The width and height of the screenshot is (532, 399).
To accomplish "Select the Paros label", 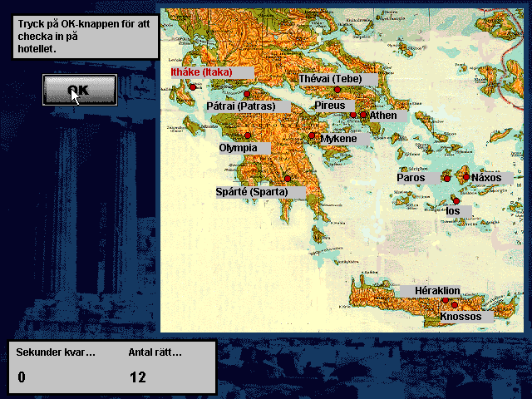I will (x=419, y=178).
